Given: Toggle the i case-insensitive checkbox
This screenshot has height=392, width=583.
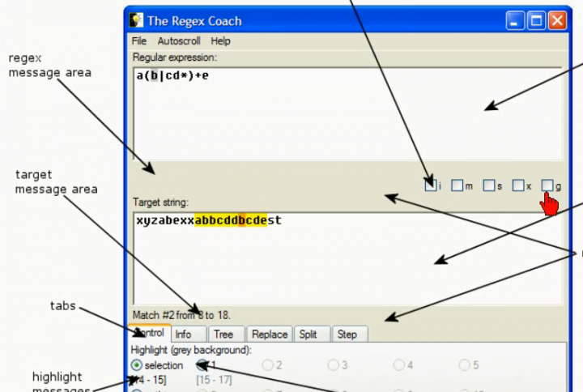Looking at the screenshot, I should 430,185.
